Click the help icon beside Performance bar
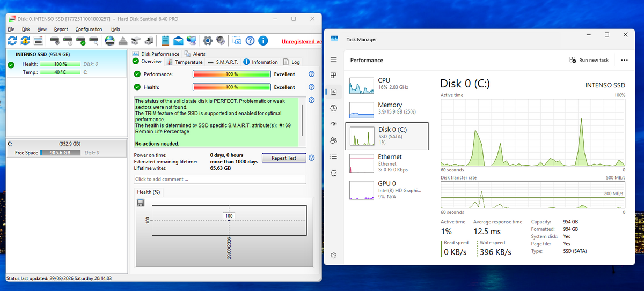The width and height of the screenshot is (644, 291). [311, 74]
